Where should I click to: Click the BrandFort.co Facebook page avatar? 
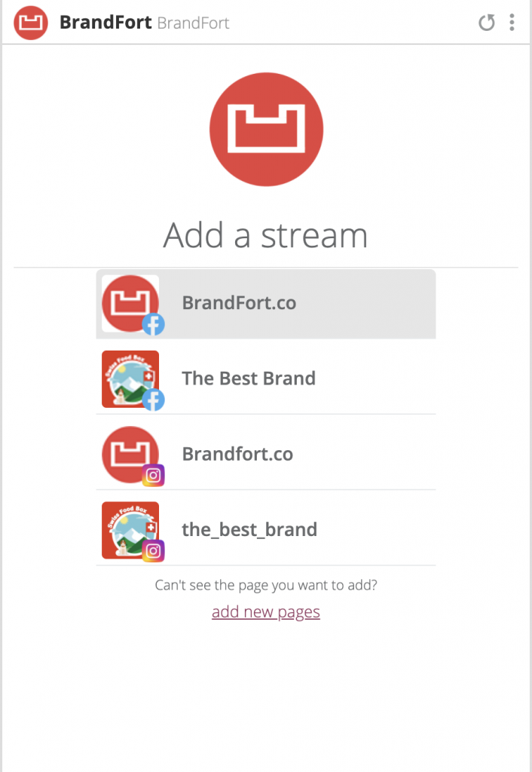tap(130, 303)
